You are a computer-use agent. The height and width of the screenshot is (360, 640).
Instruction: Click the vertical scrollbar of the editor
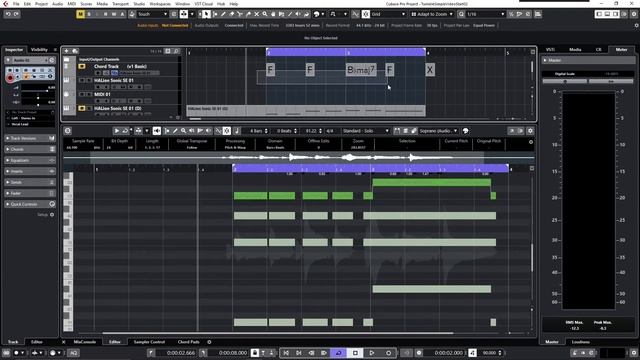coord(532,257)
